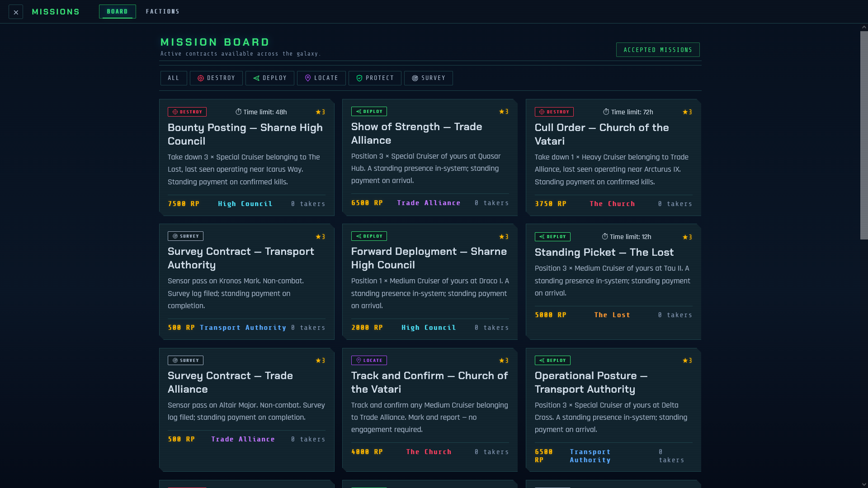Click star rating on Standing Picket card
Screen dimensions: 868x488
pyautogui.click(x=688, y=237)
